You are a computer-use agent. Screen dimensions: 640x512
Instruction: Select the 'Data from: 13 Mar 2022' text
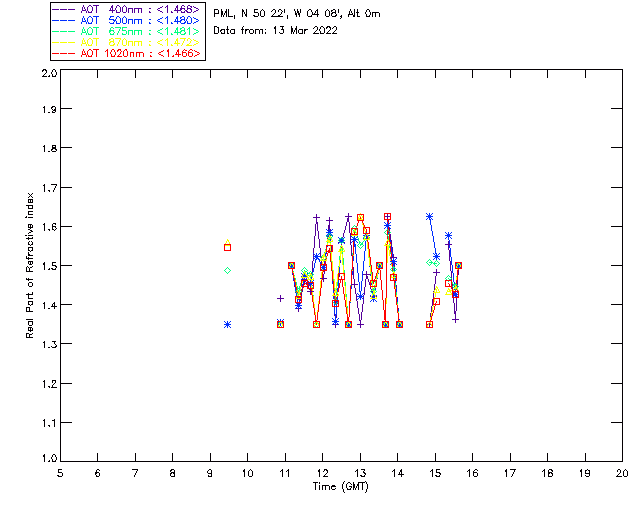point(276,31)
